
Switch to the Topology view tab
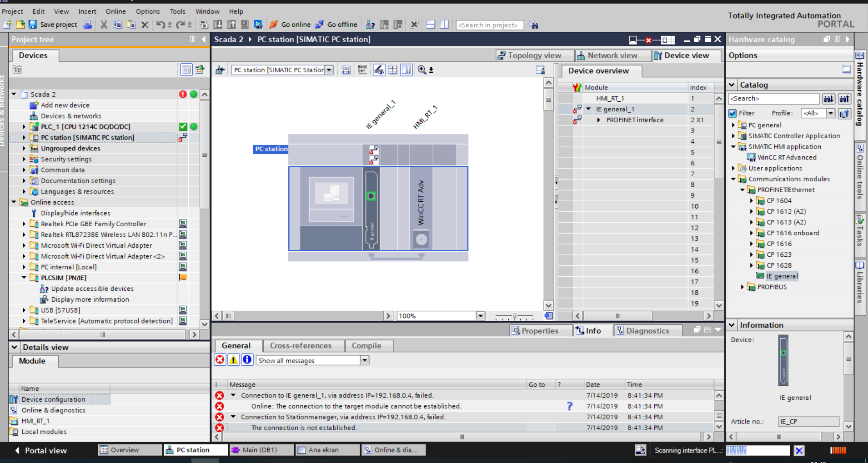pyautogui.click(x=534, y=55)
